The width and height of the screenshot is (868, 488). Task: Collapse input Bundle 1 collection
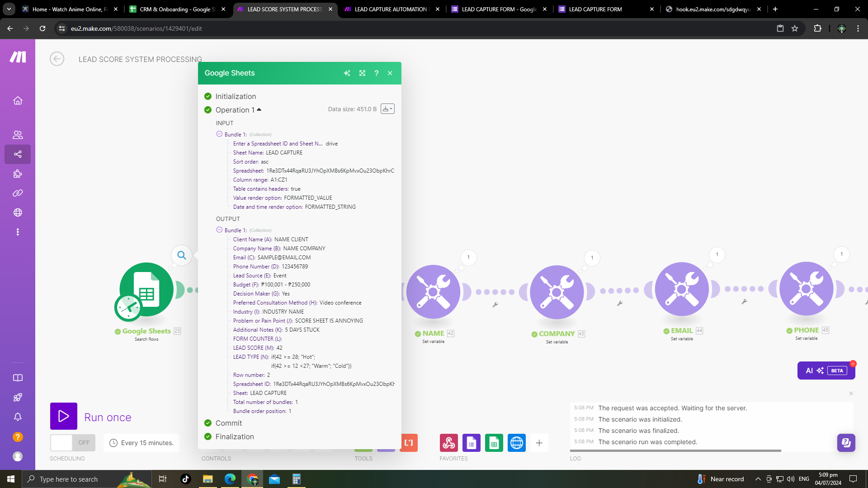[x=219, y=134]
